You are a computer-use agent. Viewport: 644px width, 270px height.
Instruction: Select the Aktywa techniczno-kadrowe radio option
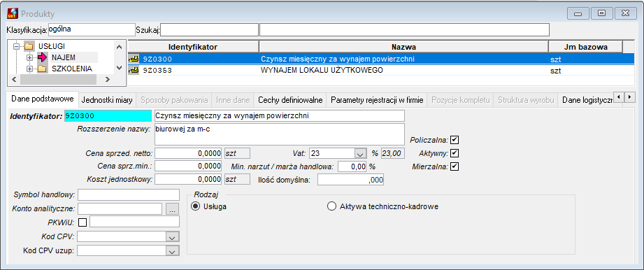[331, 207]
